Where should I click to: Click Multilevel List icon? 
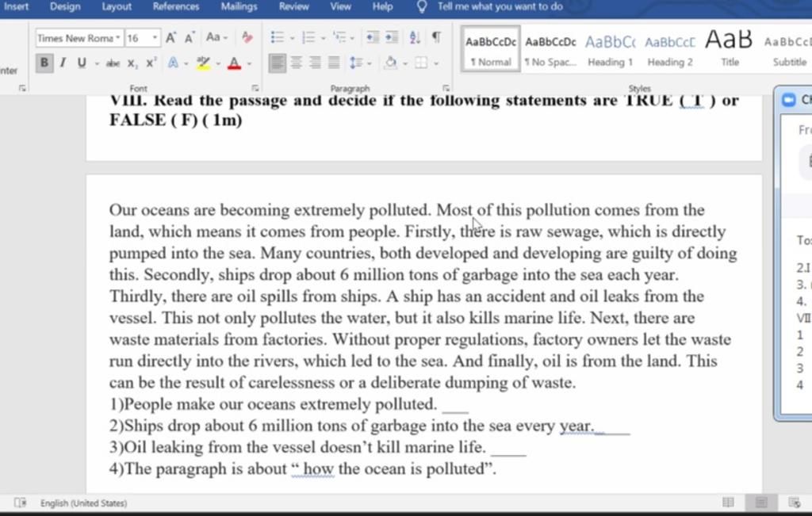coord(339,37)
